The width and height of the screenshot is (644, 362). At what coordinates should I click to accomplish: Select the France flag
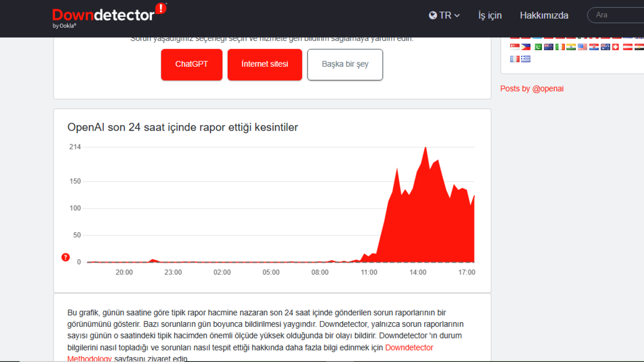point(515,59)
